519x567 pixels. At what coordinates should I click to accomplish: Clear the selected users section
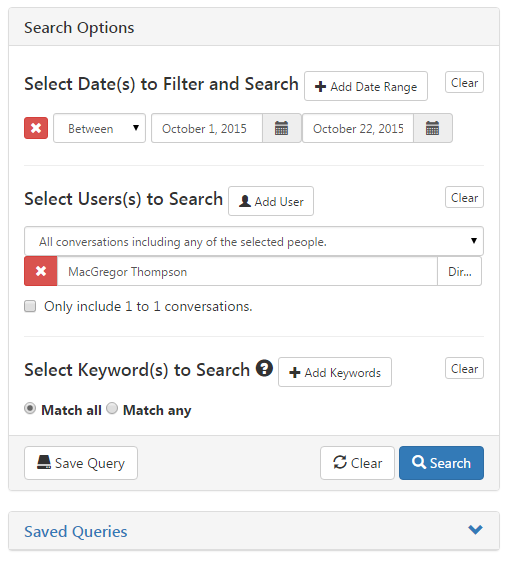464,197
